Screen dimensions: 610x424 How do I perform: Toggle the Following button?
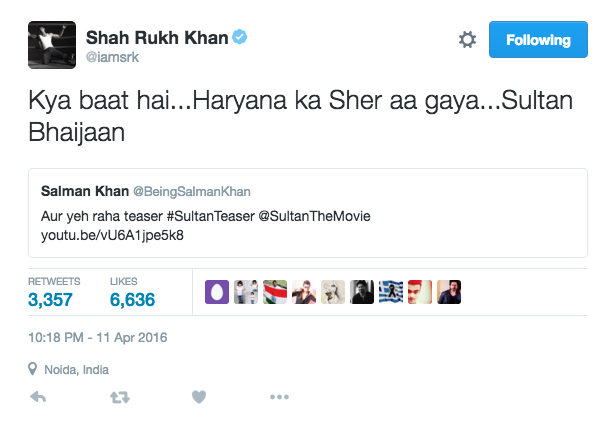538,40
